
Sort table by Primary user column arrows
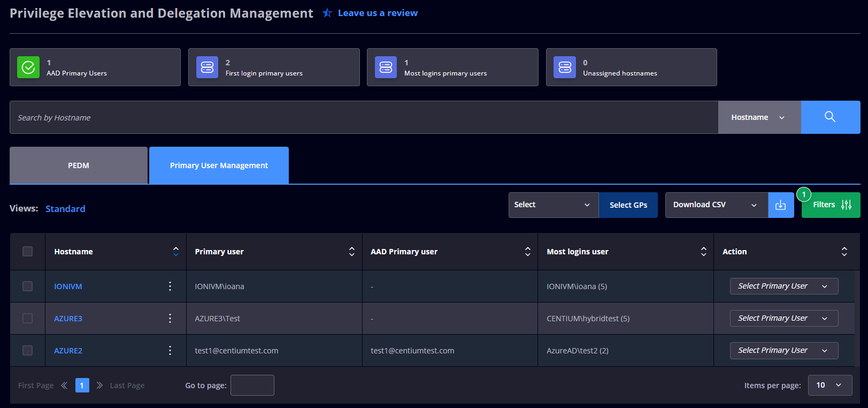tap(352, 252)
